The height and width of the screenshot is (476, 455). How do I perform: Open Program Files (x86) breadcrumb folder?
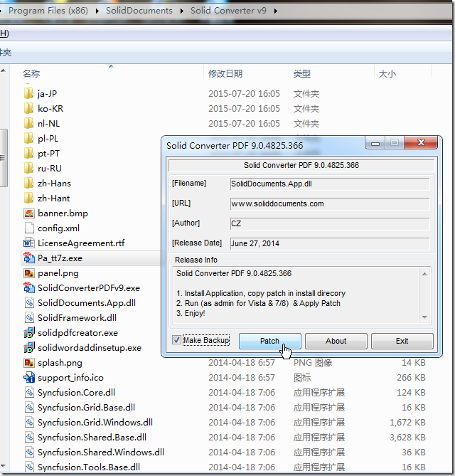click(x=48, y=11)
